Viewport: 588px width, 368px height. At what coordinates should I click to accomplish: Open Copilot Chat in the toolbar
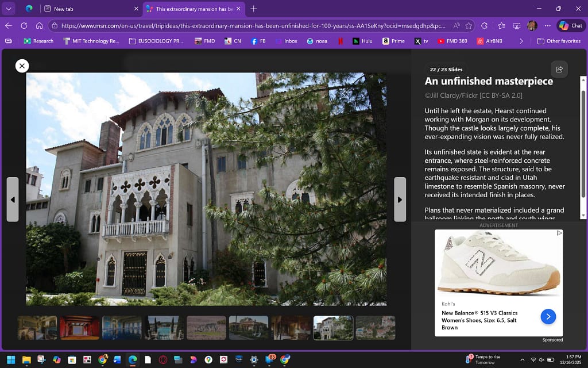tap(571, 26)
